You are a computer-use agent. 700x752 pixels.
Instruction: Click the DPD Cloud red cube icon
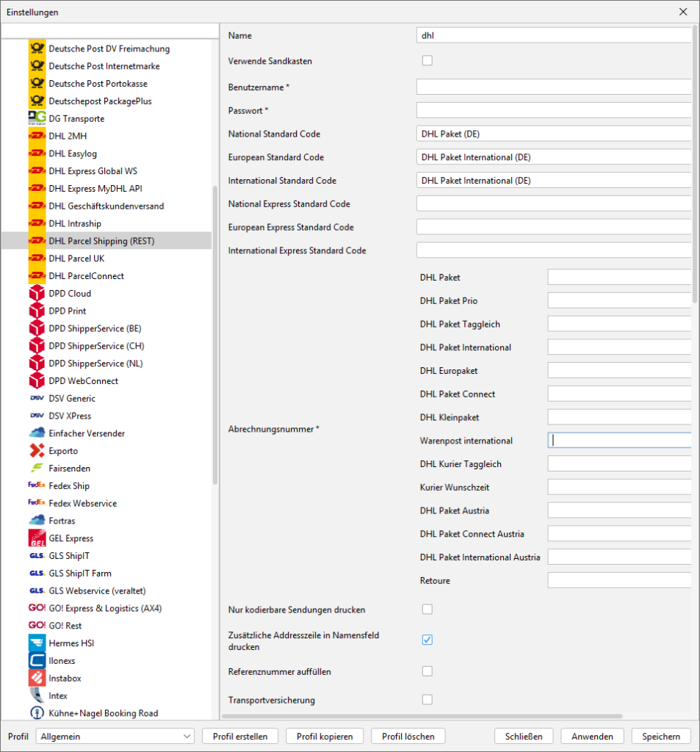point(37,293)
